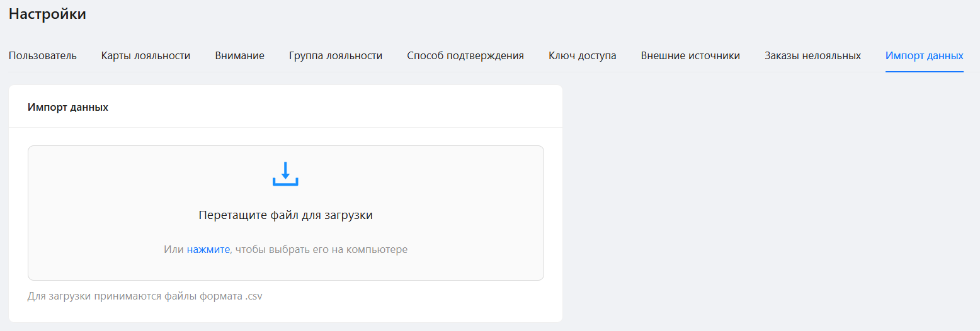Click the Импорт данных card title
This screenshot has width=980, height=331.
click(68, 107)
